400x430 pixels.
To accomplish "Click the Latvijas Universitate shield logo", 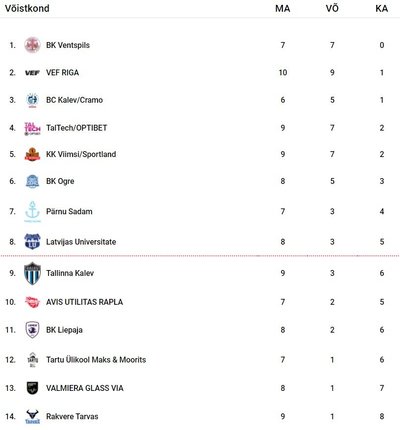I will (x=32, y=241).
